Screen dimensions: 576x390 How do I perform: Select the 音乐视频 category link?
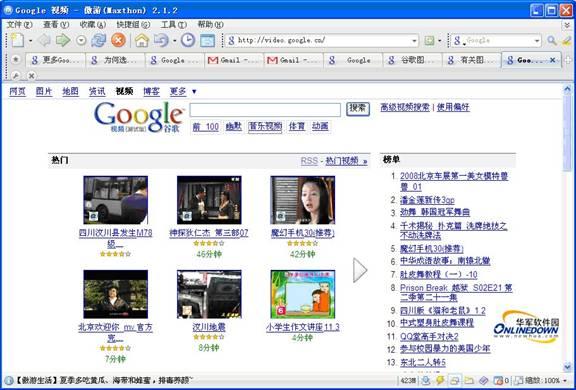[265, 127]
